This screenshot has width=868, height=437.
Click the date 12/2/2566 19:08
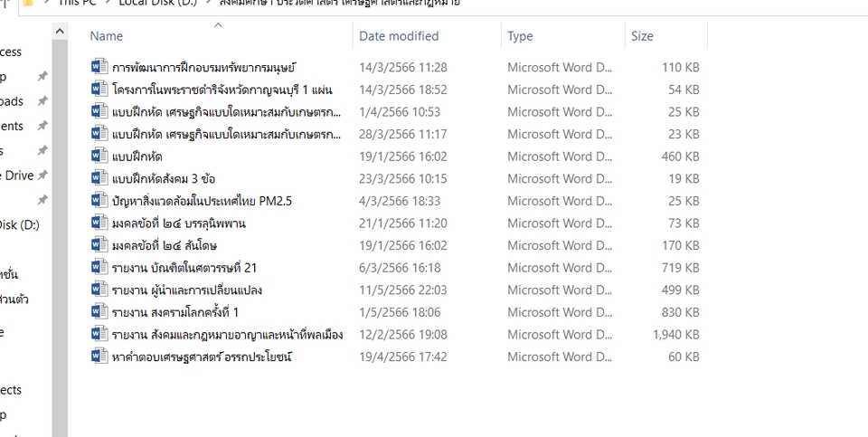tap(403, 335)
